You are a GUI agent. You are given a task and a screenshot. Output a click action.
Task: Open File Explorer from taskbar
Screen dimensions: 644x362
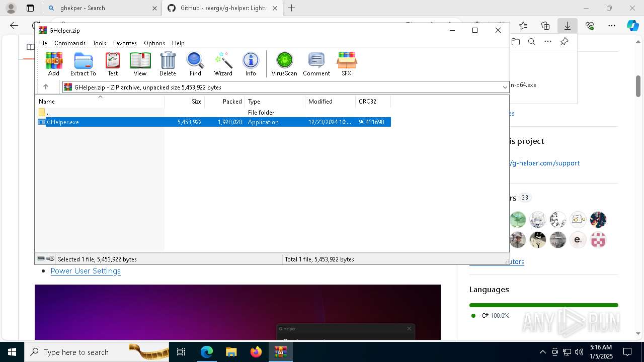[x=231, y=352]
